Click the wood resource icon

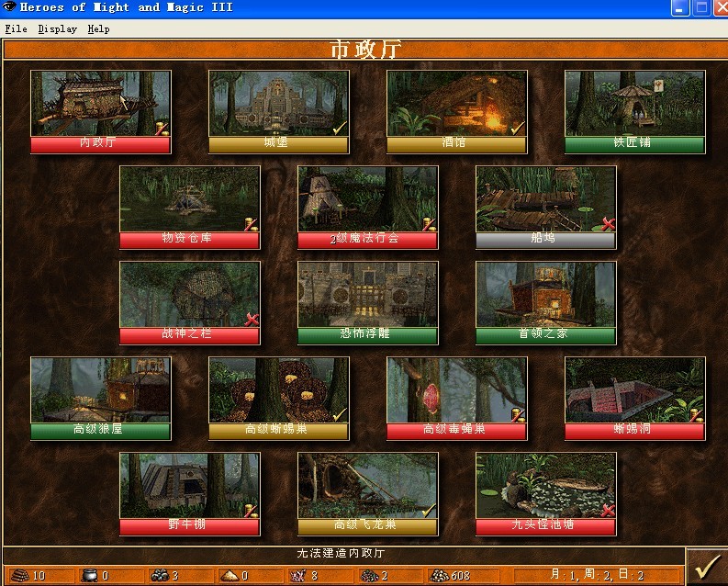[x=20, y=575]
